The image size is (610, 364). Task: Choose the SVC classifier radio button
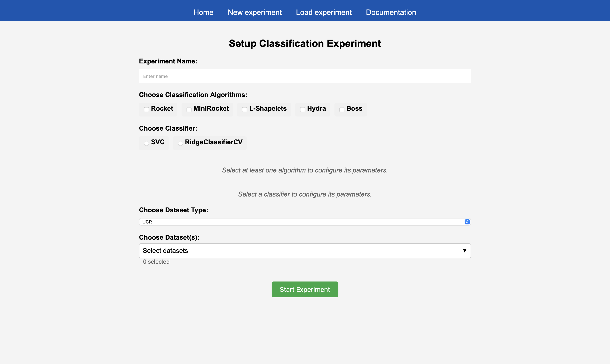pos(146,143)
